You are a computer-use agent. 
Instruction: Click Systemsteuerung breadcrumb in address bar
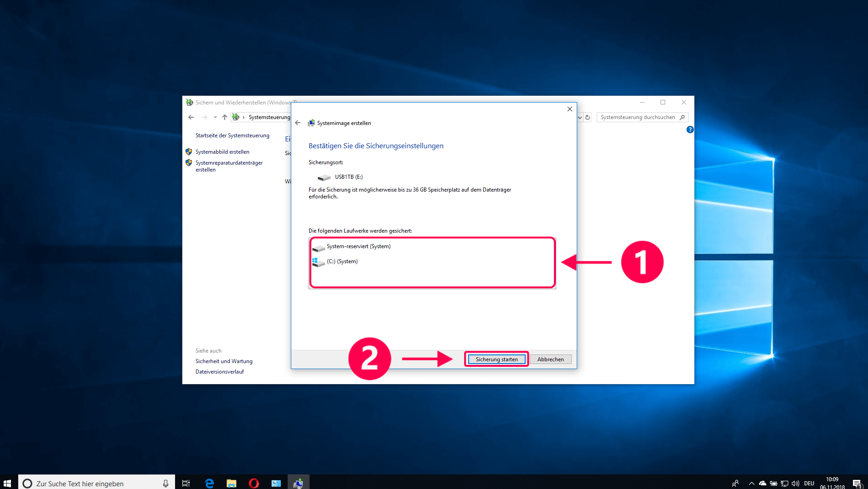coord(269,117)
